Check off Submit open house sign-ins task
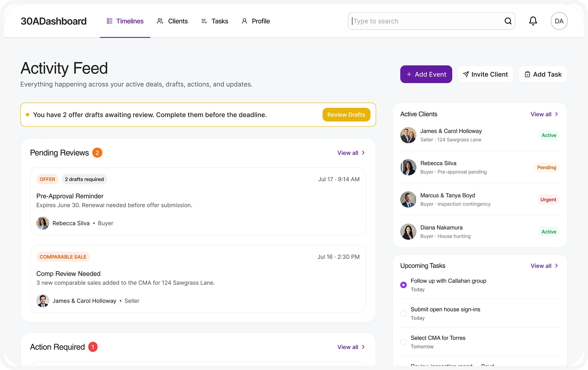This screenshot has height=370, width=588. tap(404, 314)
